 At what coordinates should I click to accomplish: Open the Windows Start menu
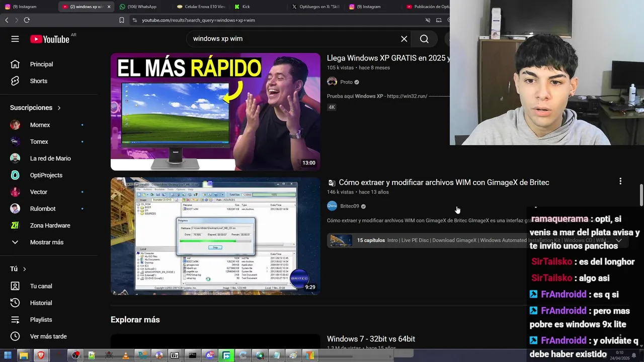[8, 355]
